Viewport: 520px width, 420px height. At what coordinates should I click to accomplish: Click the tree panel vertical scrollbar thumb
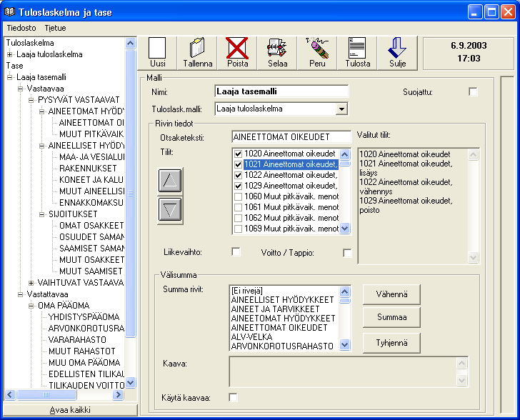point(130,193)
